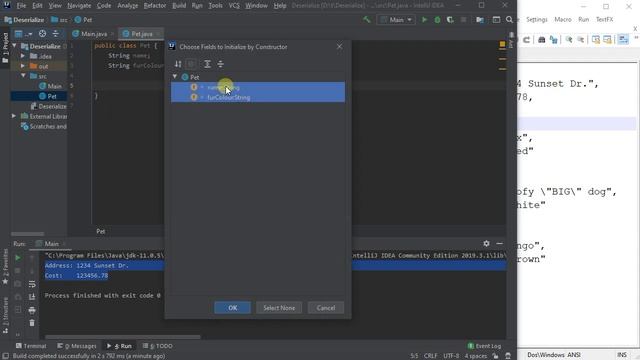This screenshot has width=640, height=360.
Task: Select Scratches and Consoles in Project tree
Action: pyautogui.click(x=44, y=127)
